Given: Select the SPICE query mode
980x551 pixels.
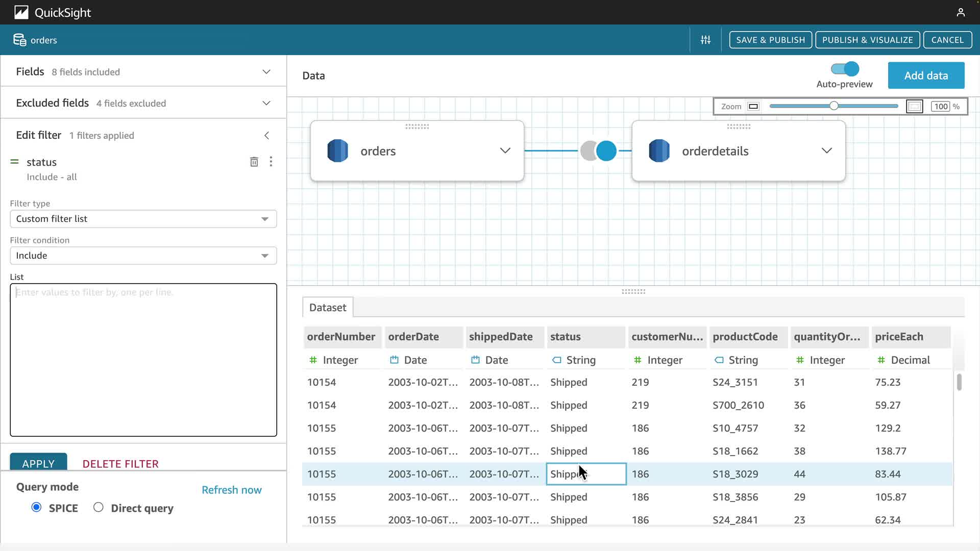Looking at the screenshot, I should 36,507.
